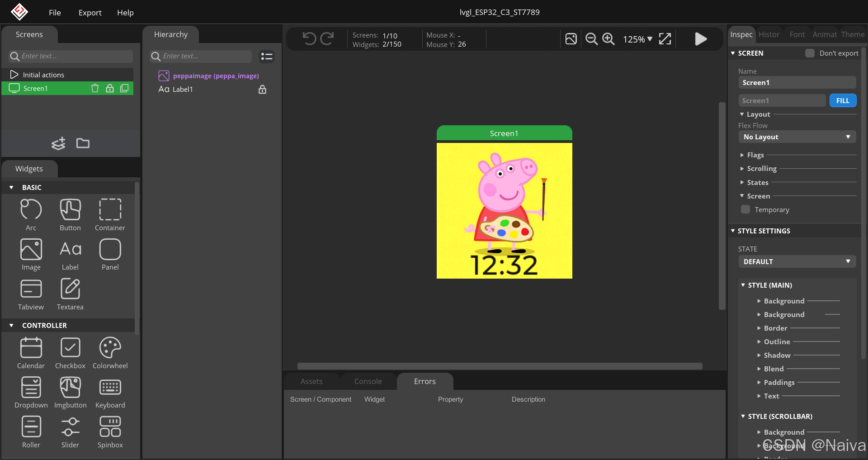The height and width of the screenshot is (460, 868).
Task: Select the Image widget
Action: coord(31,254)
